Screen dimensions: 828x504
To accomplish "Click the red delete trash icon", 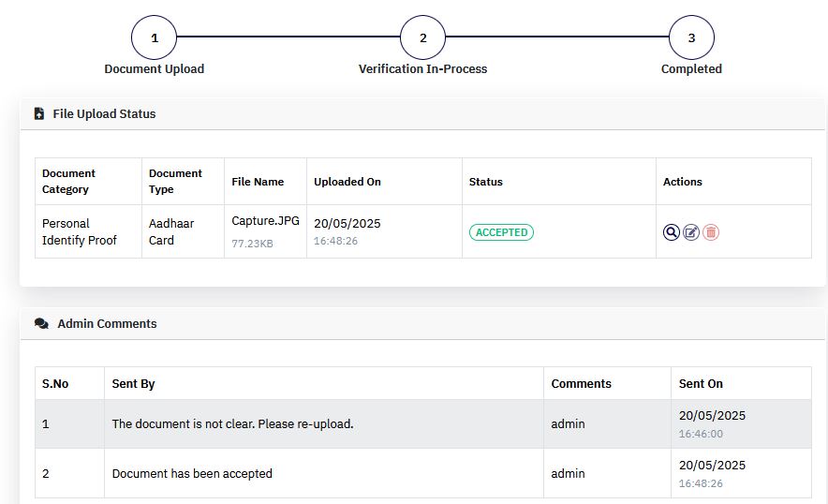I will [711, 232].
